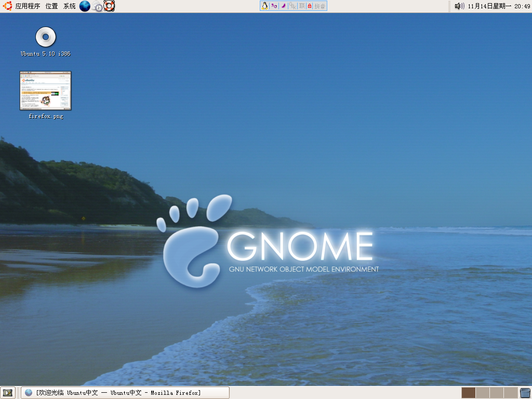Click the 'Ubuntu 5.10 i386' disc label
The height and width of the screenshot is (399, 532).
pos(46,54)
